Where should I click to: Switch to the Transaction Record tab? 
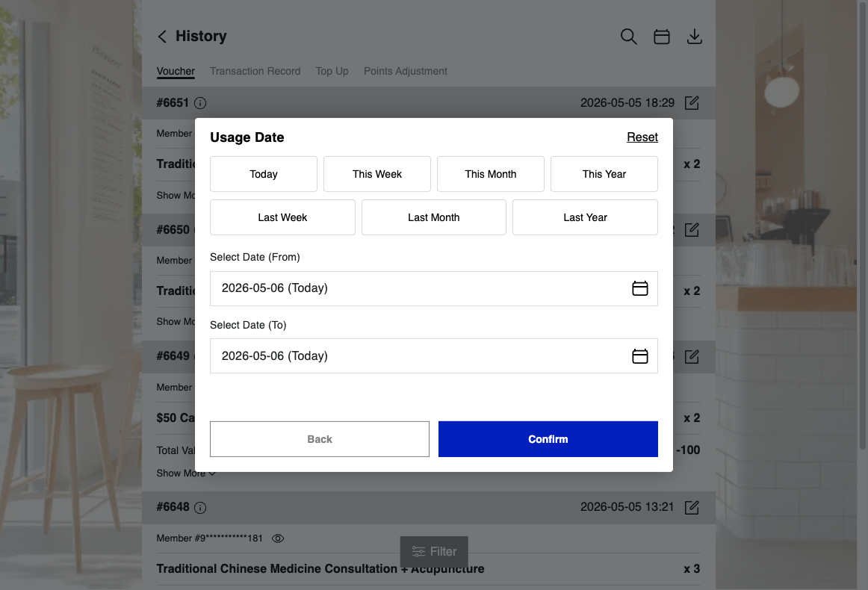255,72
